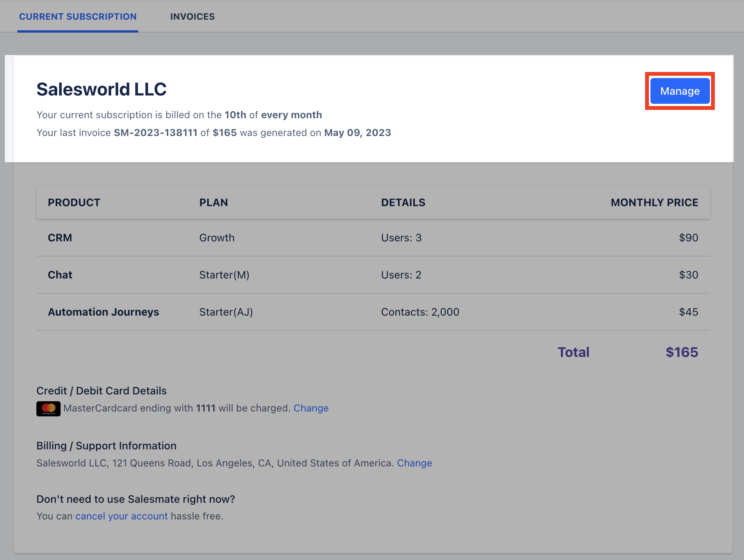Image resolution: width=744 pixels, height=560 pixels.
Task: Click the Users: 3 detail
Action: point(401,238)
